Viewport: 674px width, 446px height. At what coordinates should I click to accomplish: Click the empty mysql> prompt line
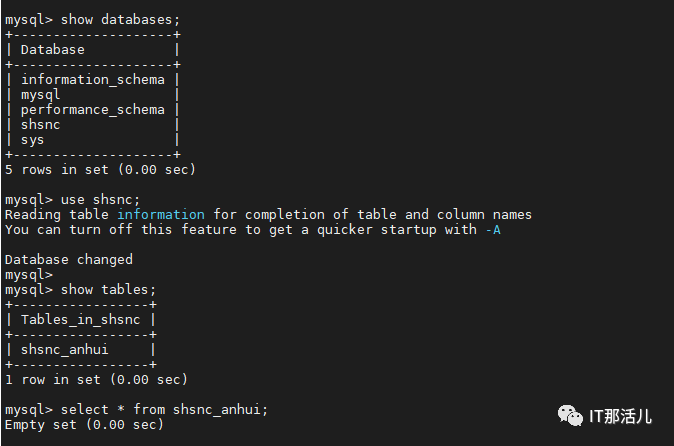click(29, 275)
